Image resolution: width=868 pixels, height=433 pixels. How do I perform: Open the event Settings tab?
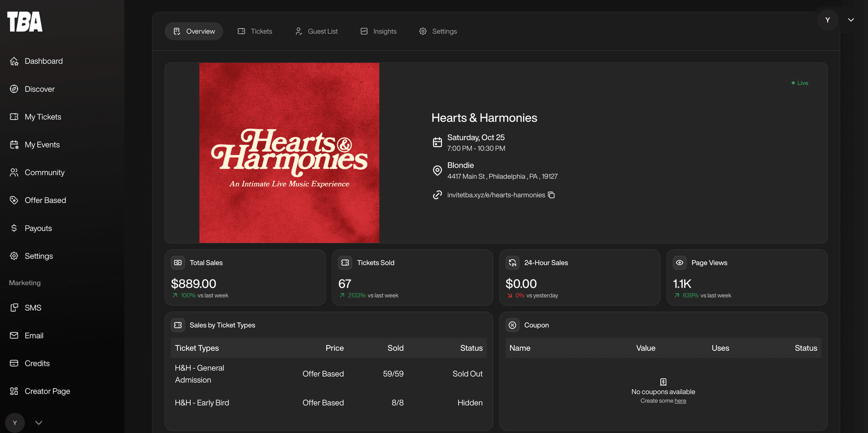coord(438,31)
